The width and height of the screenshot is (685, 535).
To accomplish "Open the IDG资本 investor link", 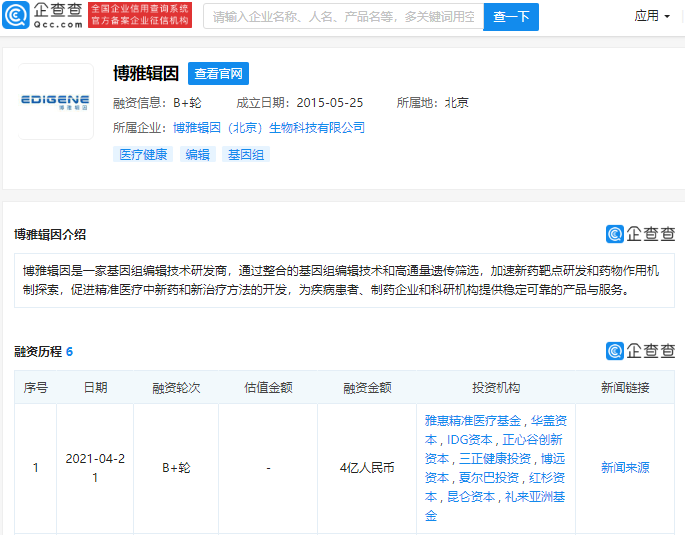I will [x=470, y=440].
